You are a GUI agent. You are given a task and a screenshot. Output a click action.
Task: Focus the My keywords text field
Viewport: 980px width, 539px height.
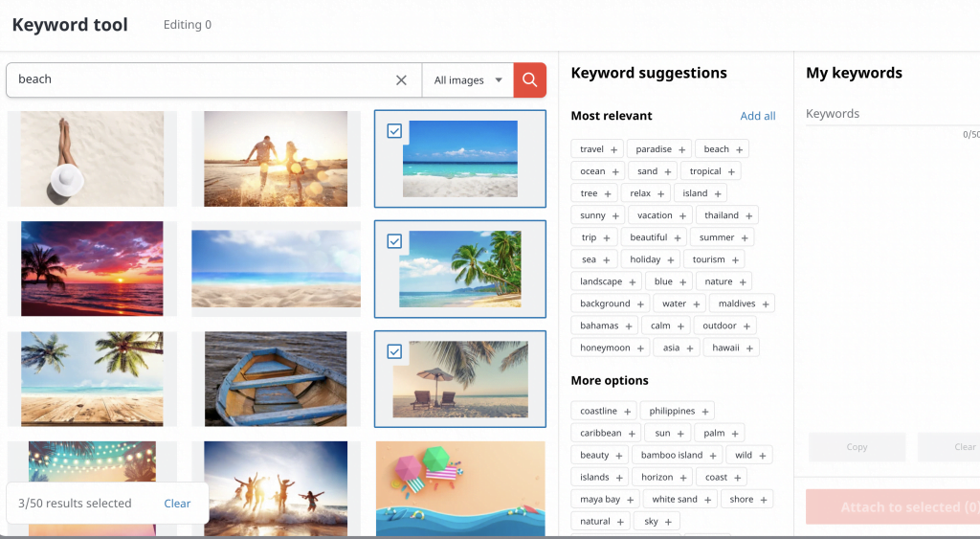(x=885, y=114)
